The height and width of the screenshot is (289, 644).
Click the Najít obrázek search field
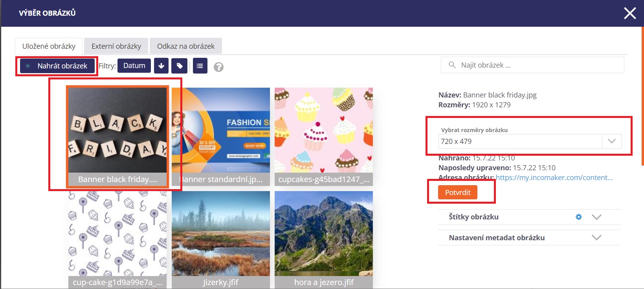532,65
